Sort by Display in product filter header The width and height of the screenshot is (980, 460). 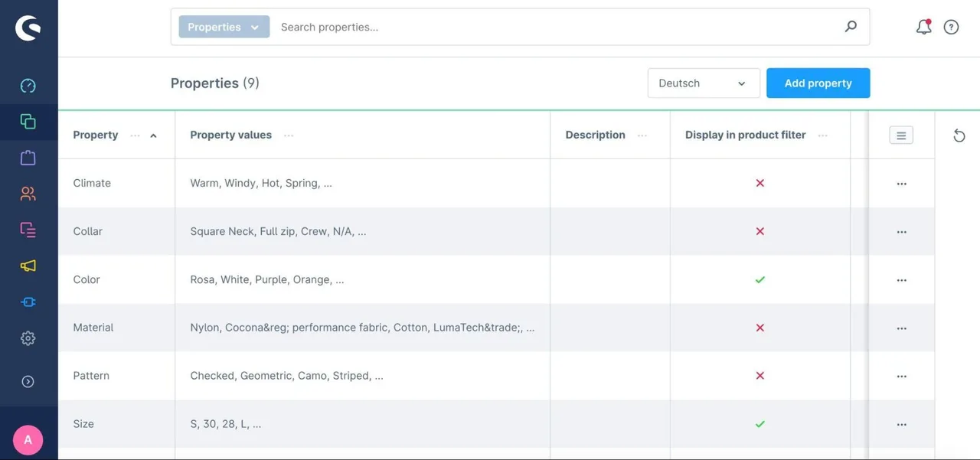coord(745,135)
